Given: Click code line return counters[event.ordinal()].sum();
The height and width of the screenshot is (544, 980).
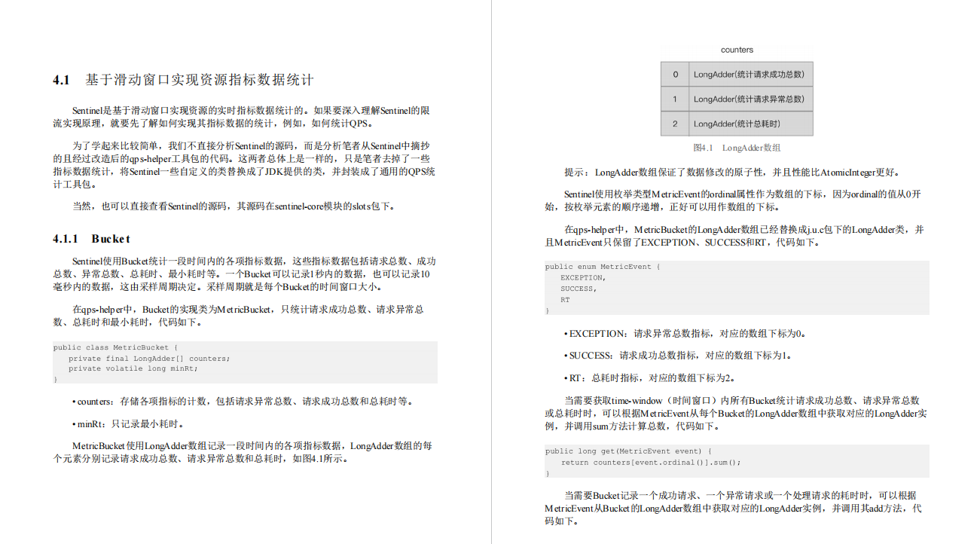Looking at the screenshot, I should (651, 462).
